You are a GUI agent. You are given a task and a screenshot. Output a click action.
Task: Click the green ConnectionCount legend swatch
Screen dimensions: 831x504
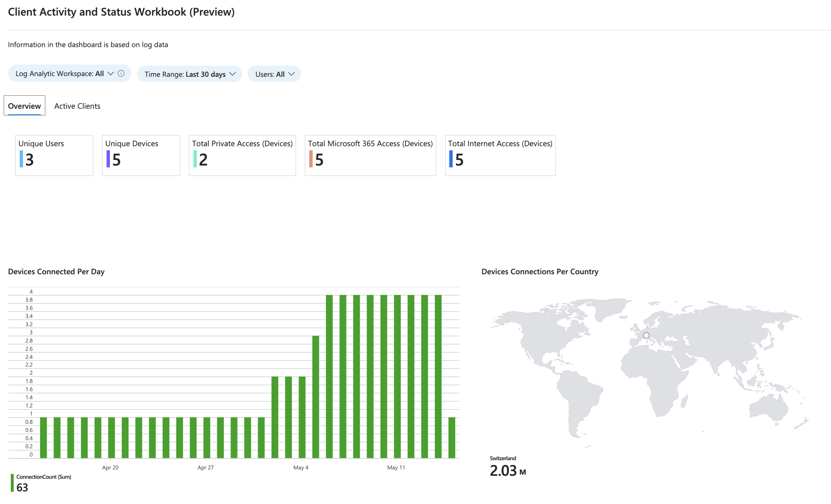click(x=12, y=483)
